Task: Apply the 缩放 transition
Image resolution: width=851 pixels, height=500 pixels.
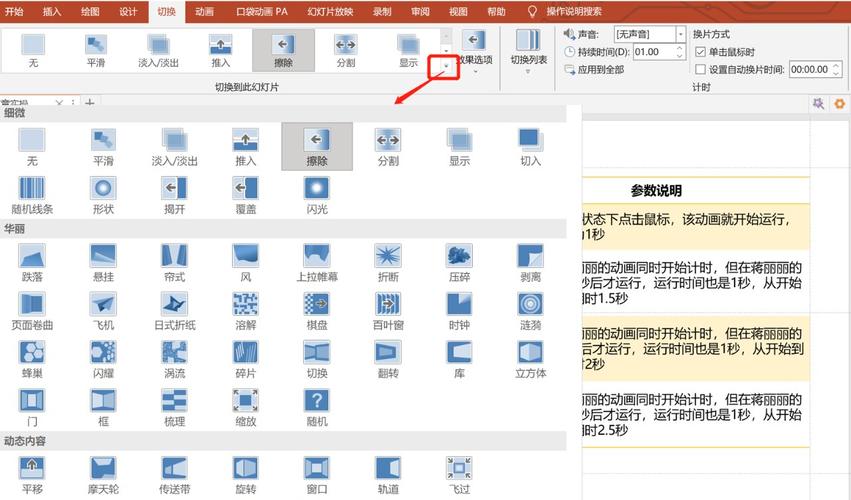Action: (245, 408)
